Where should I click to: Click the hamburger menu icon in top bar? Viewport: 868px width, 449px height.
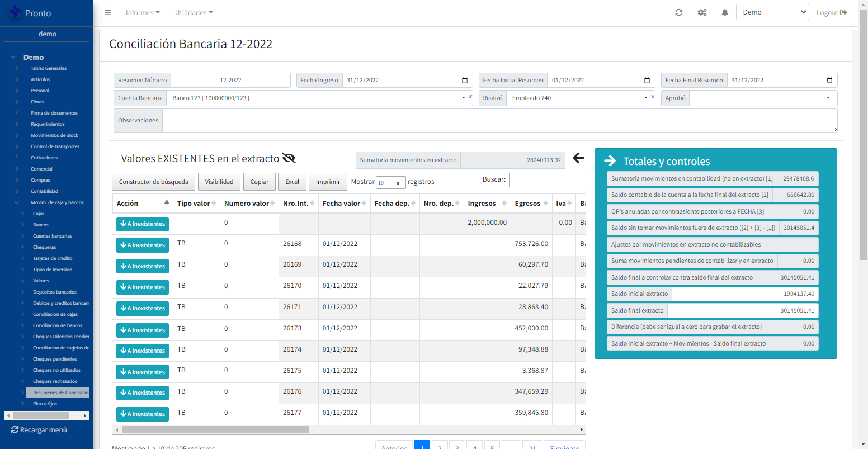pos(108,13)
